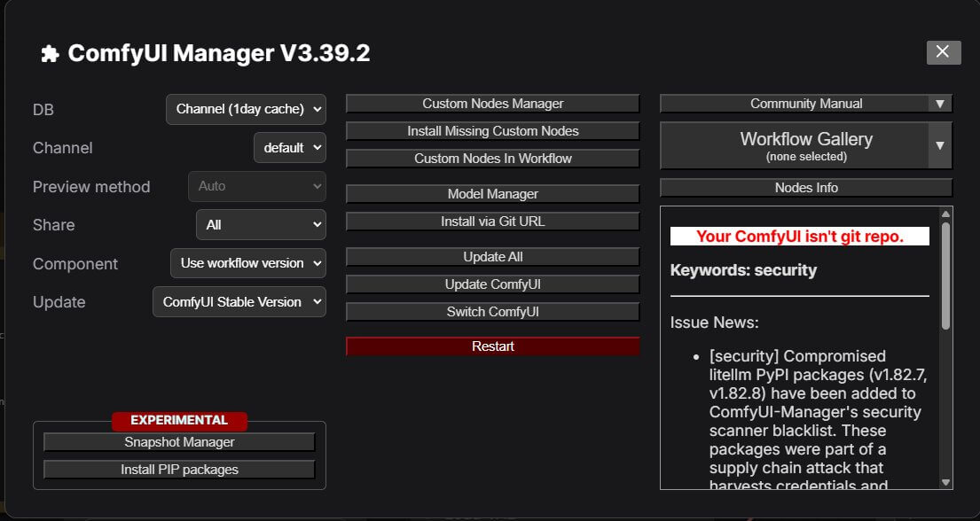Click Install Missing Custom Nodes

[492, 131]
